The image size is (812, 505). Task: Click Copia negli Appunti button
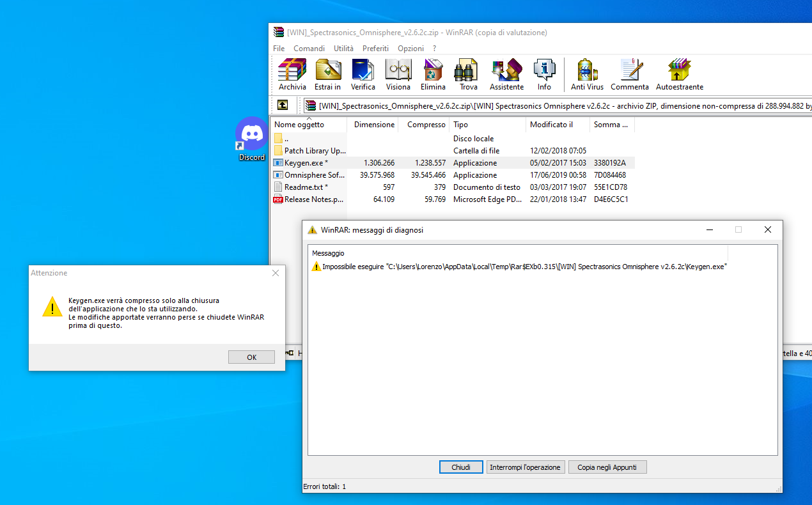[607, 467]
